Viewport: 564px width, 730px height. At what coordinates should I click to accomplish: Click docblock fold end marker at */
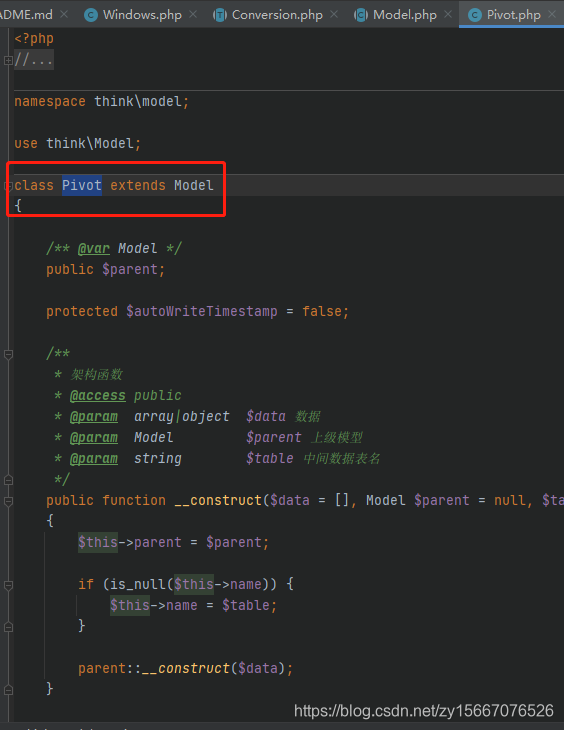tap(8, 480)
